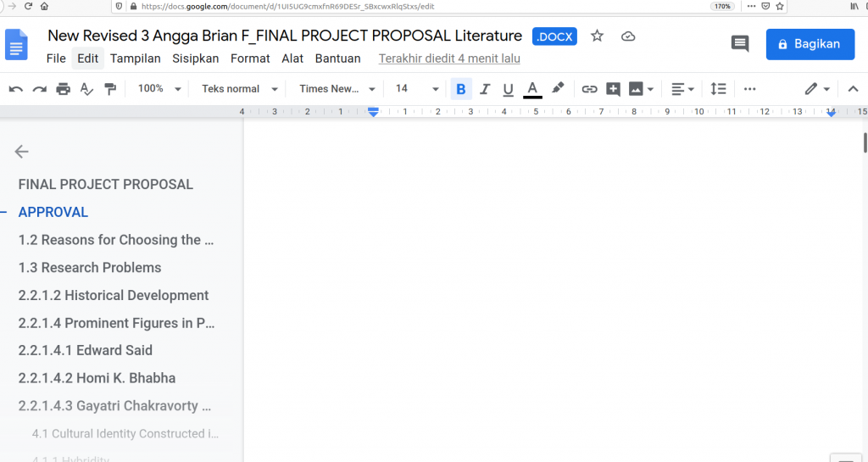868x462 pixels.
Task: Open the Times New font dropdown
Action: [x=337, y=89]
